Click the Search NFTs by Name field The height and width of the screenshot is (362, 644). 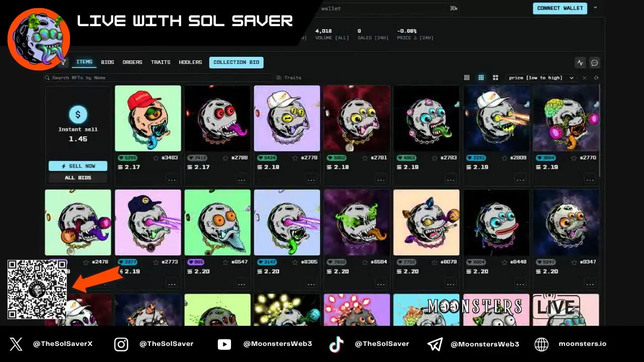(157, 78)
